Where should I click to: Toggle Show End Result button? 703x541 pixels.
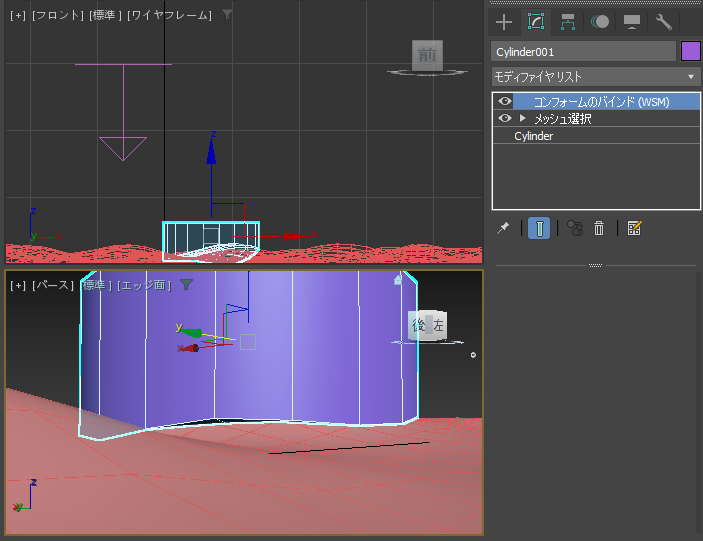(539, 228)
